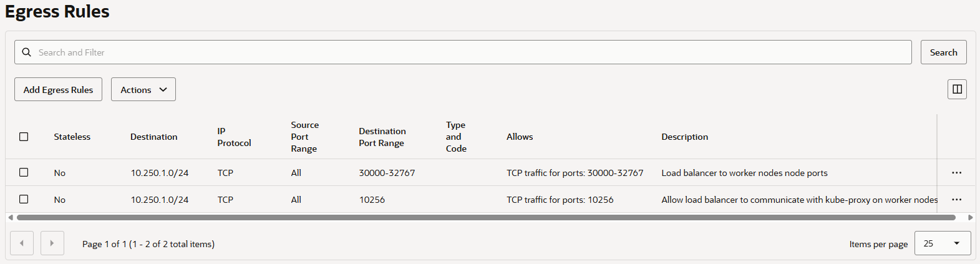Screen dimensions: 980x264
Task: Select the node ports rule checkbox
Action: [24, 172]
